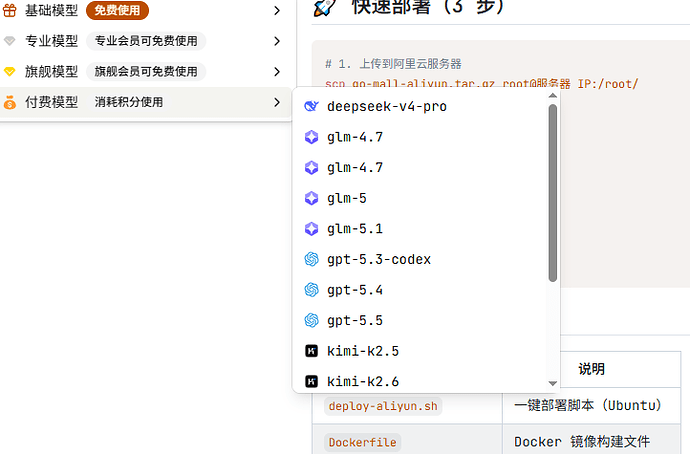Screen dimensions: 690x454
Task: Click the 快速部署 heading
Action: coord(428,7)
